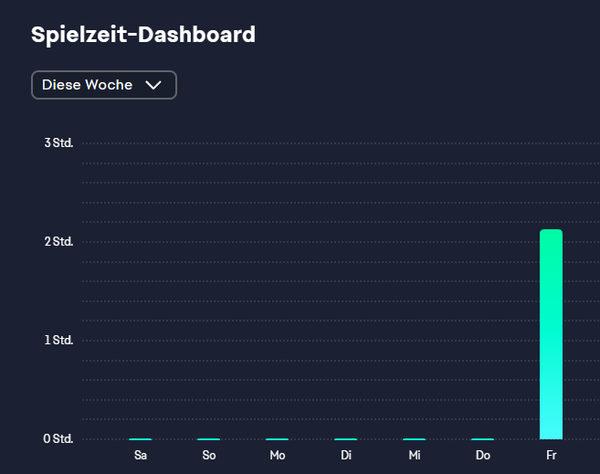The width and height of the screenshot is (600, 474).
Task: Select the Mi day label
Action: click(x=414, y=455)
